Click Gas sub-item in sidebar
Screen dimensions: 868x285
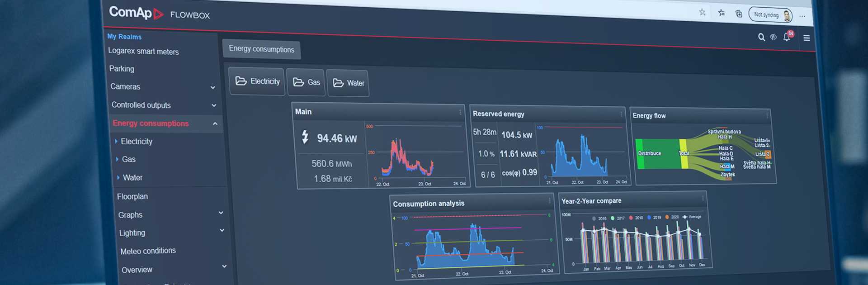pyautogui.click(x=129, y=159)
